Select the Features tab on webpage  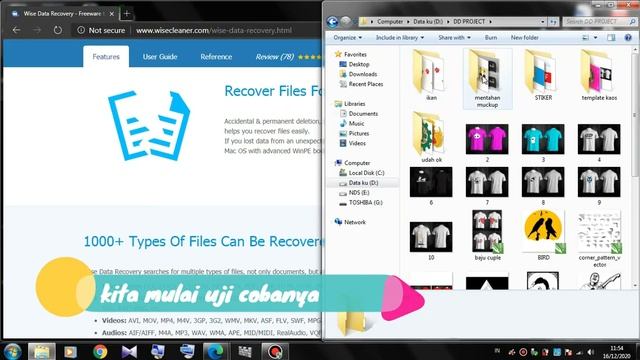[x=106, y=57]
